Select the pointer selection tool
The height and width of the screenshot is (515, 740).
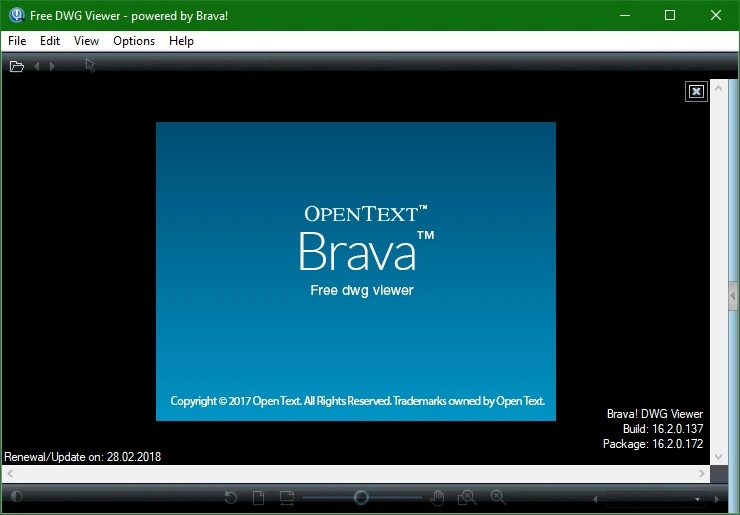pyautogui.click(x=90, y=66)
